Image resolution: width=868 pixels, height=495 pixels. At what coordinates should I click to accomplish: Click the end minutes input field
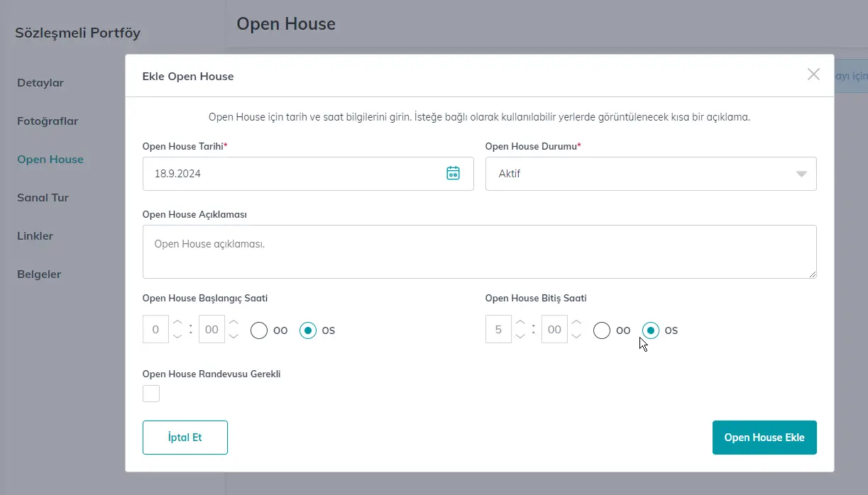[x=554, y=330]
